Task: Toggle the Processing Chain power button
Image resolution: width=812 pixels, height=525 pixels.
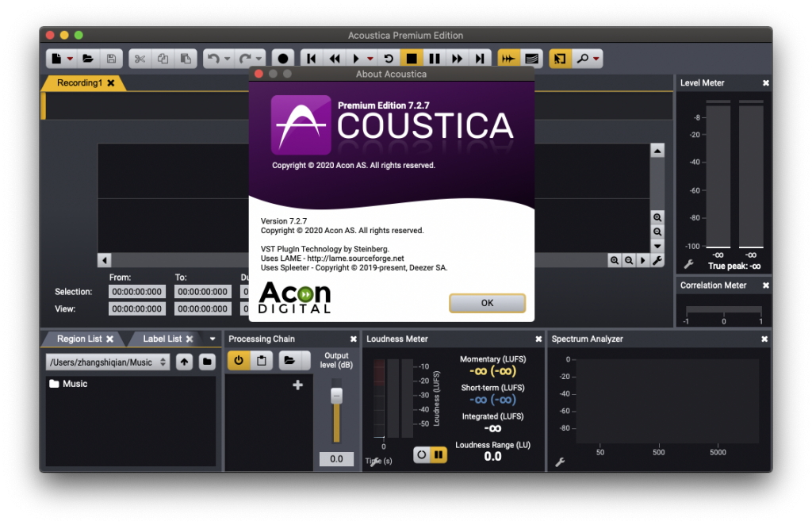Action: (x=238, y=360)
